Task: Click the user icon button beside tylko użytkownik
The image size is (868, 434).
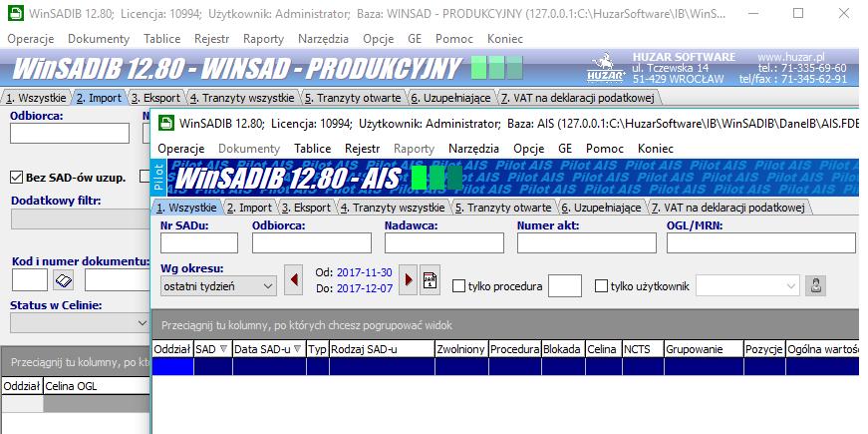Action: click(815, 286)
